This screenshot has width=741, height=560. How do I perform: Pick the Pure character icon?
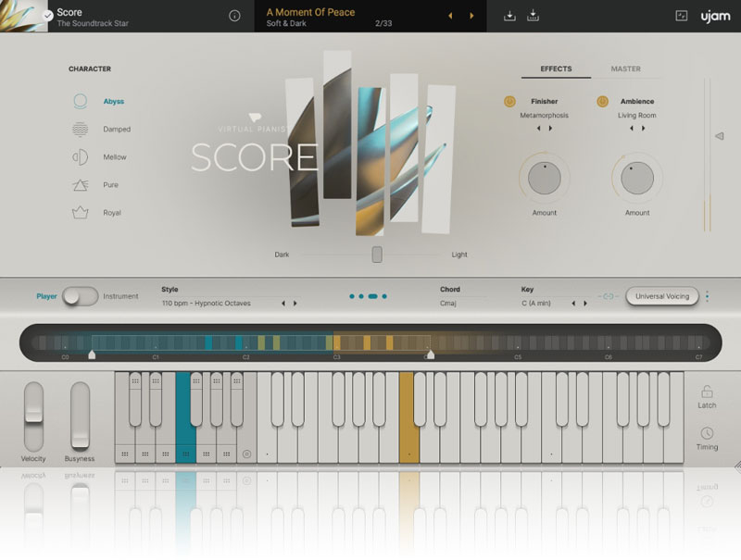(81, 185)
